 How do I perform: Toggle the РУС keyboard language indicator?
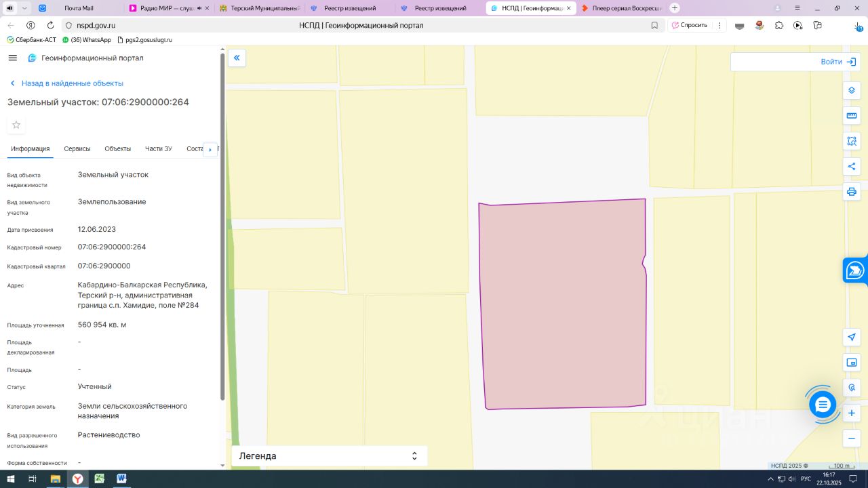point(806,479)
